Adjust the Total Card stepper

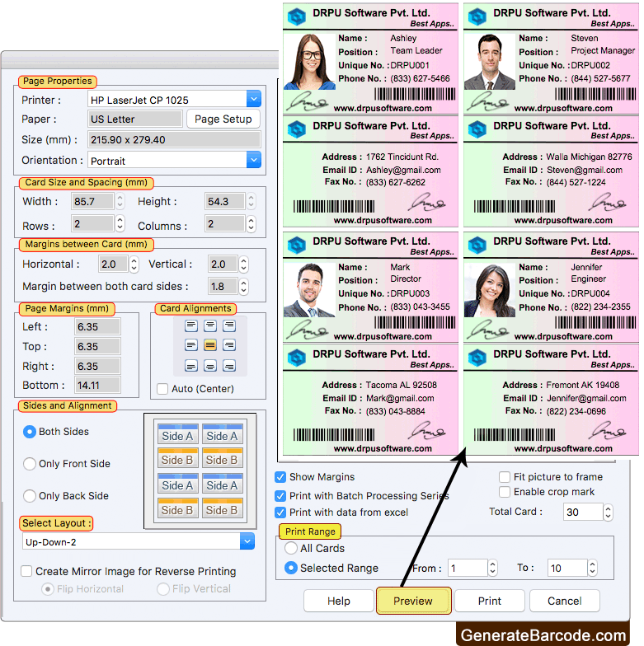[608, 513]
